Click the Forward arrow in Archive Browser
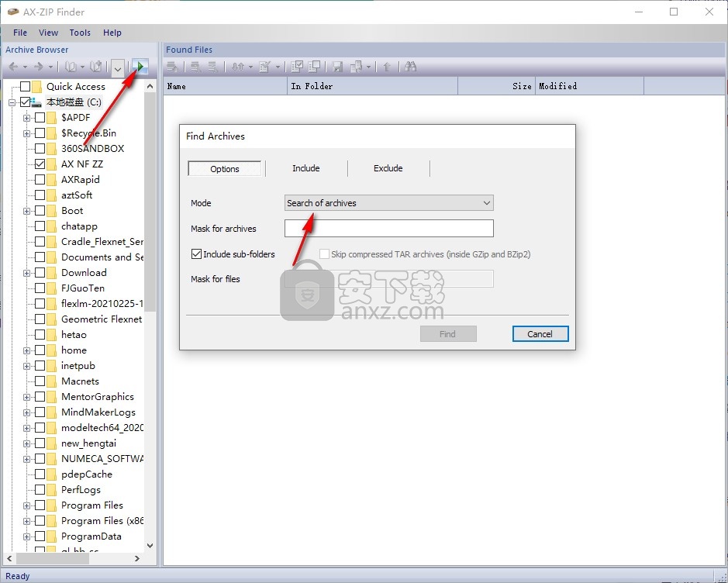 coord(39,67)
